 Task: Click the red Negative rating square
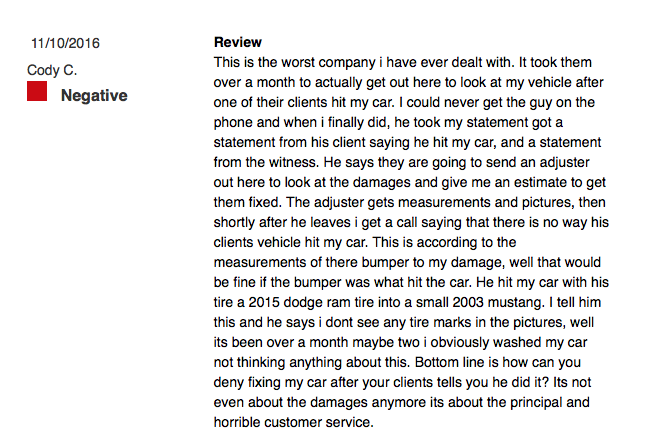(x=37, y=93)
